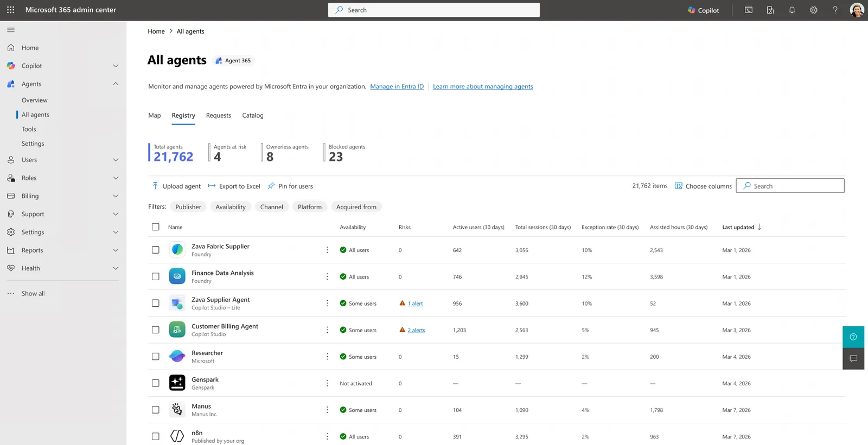Open the Manage in Entra ID link

397,86
